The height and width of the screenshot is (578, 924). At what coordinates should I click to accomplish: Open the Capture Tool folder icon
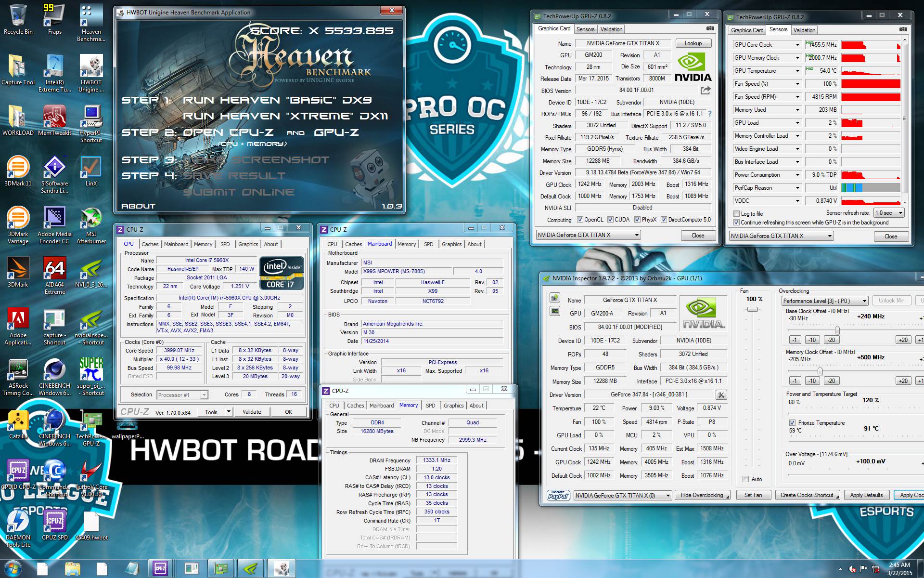click(18, 70)
